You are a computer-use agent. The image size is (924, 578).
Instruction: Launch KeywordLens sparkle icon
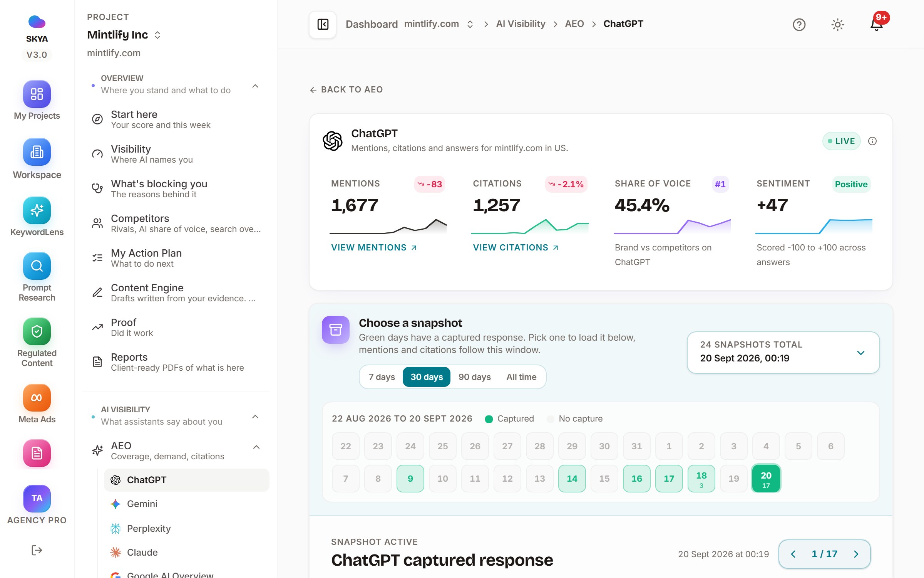point(37,210)
